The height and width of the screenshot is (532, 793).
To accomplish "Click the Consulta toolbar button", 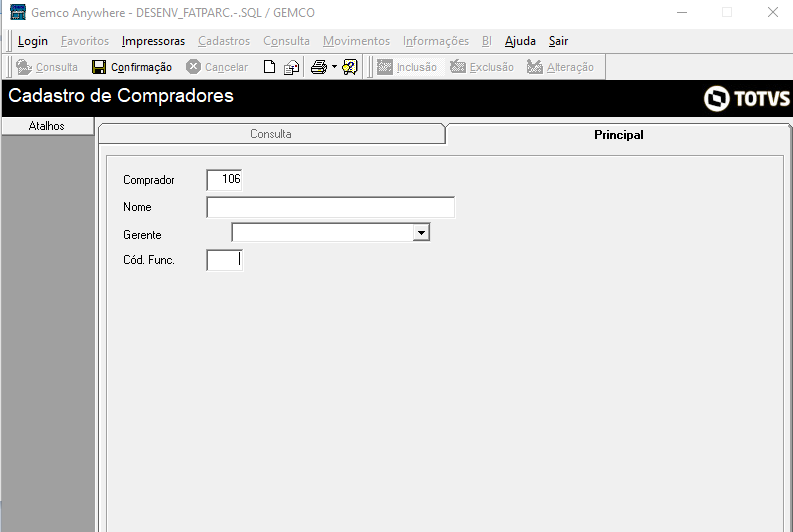I will coord(47,67).
